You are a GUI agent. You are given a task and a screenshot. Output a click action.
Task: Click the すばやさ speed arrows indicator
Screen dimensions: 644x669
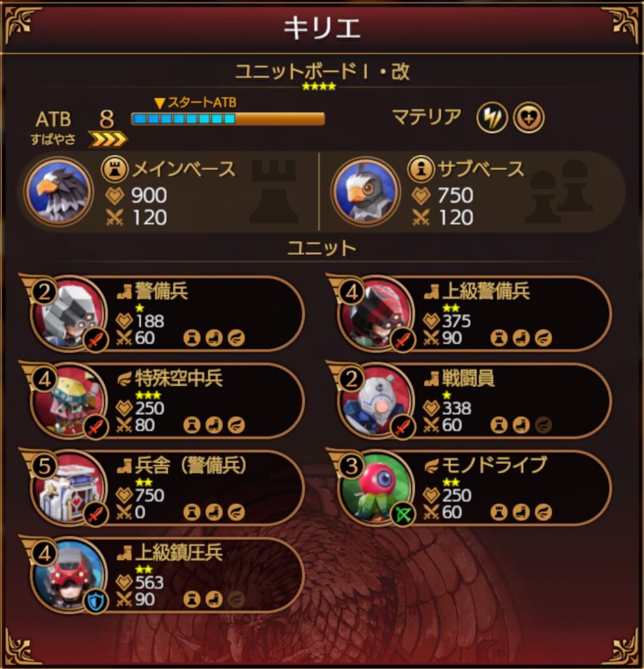tap(107, 139)
